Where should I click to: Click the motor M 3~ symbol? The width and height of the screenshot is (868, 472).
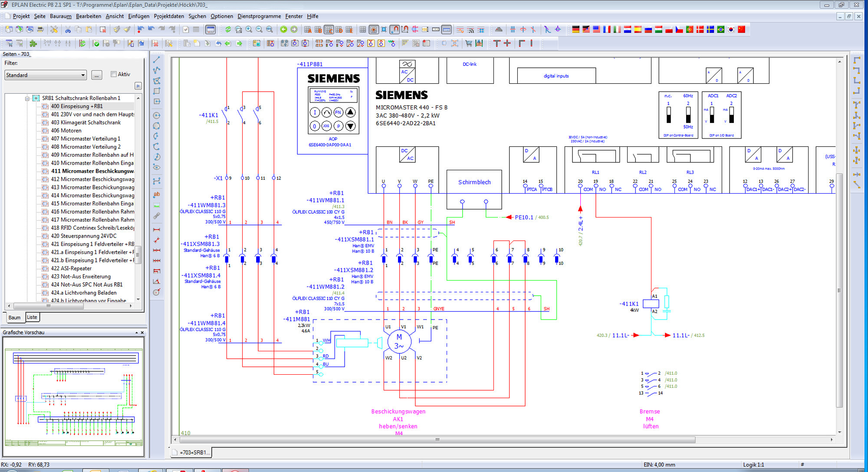(399, 342)
